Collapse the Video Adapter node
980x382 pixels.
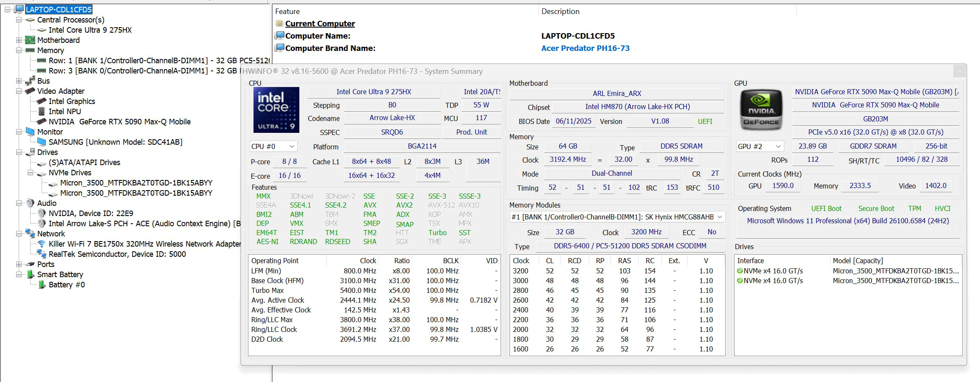click(x=19, y=91)
